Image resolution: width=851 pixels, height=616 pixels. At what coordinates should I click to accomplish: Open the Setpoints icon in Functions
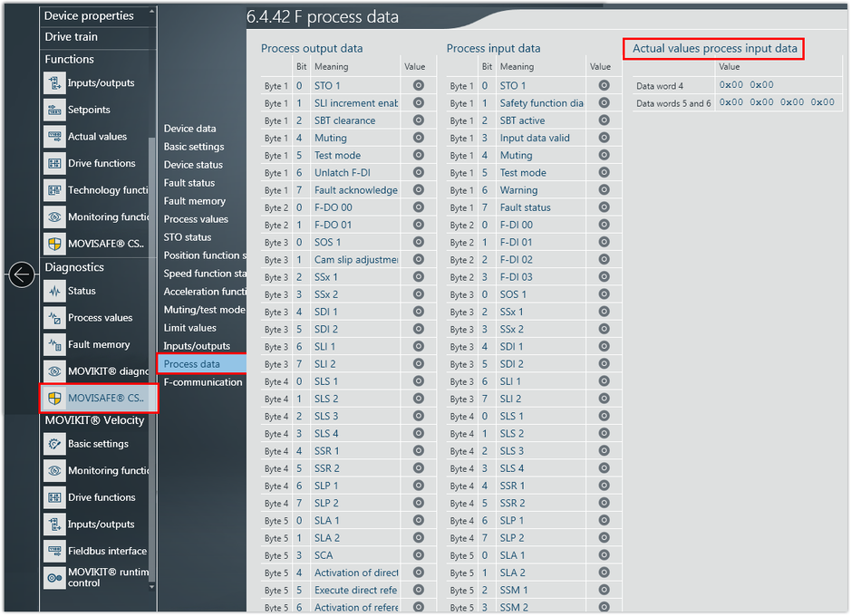(54, 110)
